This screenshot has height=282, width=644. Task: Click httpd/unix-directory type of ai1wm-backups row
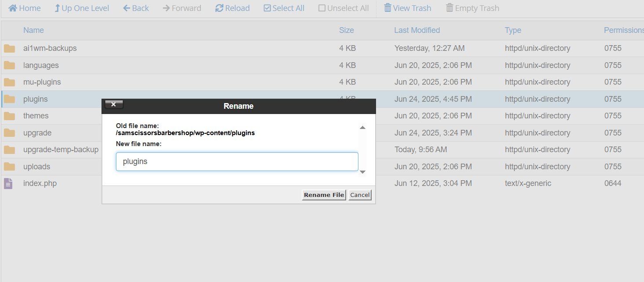[538, 48]
